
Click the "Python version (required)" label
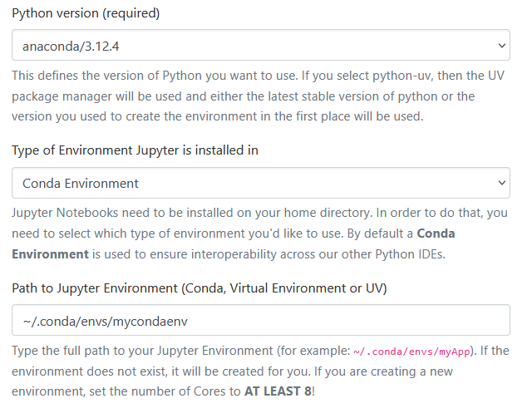[86, 14]
